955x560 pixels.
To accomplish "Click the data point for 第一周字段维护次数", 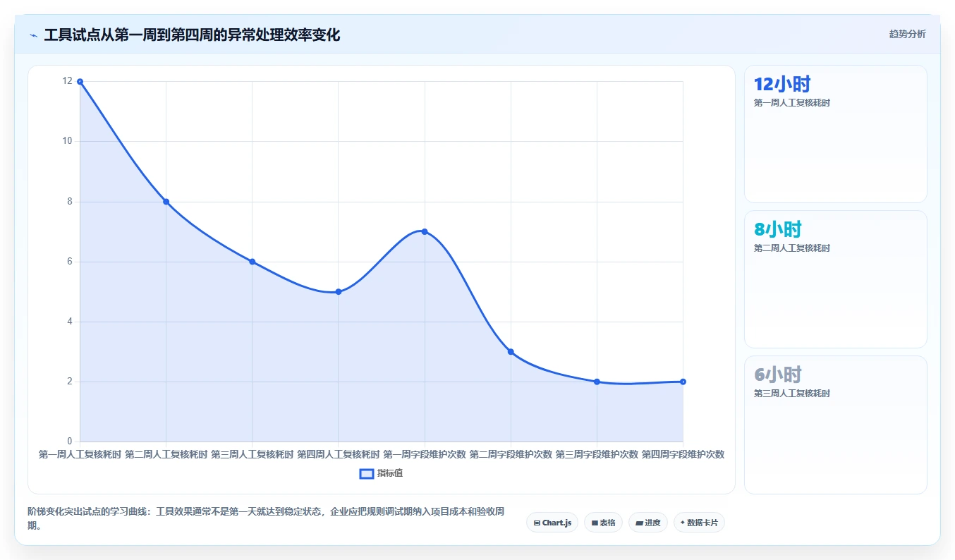I will tap(425, 231).
